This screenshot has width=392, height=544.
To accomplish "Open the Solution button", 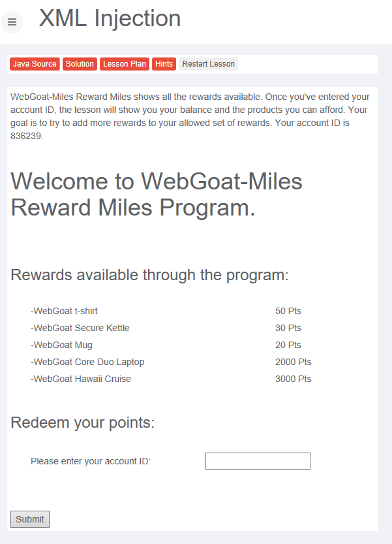I will pos(80,64).
